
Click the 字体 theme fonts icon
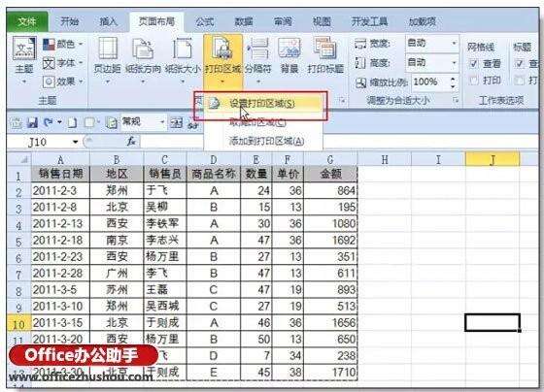49,63
